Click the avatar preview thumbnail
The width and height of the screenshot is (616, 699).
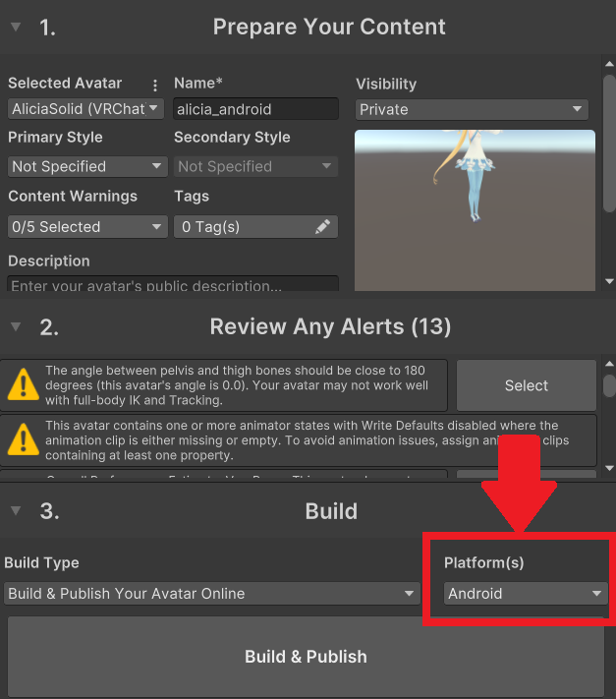coord(475,209)
